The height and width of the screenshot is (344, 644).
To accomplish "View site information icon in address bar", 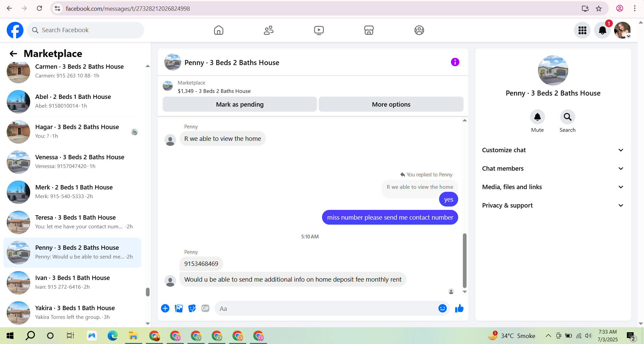I will point(58,8).
